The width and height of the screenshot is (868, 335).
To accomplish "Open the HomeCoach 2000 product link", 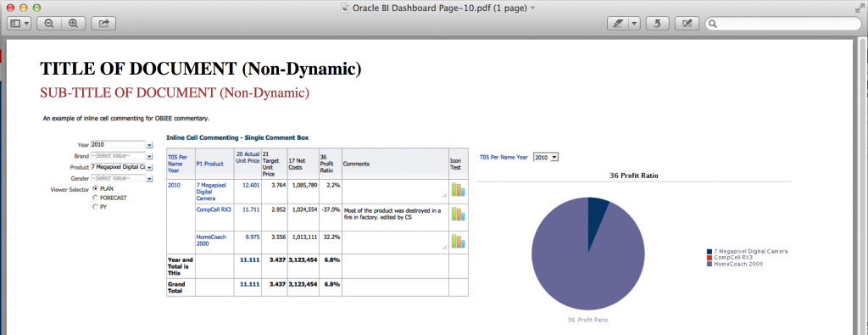I will tap(211, 240).
